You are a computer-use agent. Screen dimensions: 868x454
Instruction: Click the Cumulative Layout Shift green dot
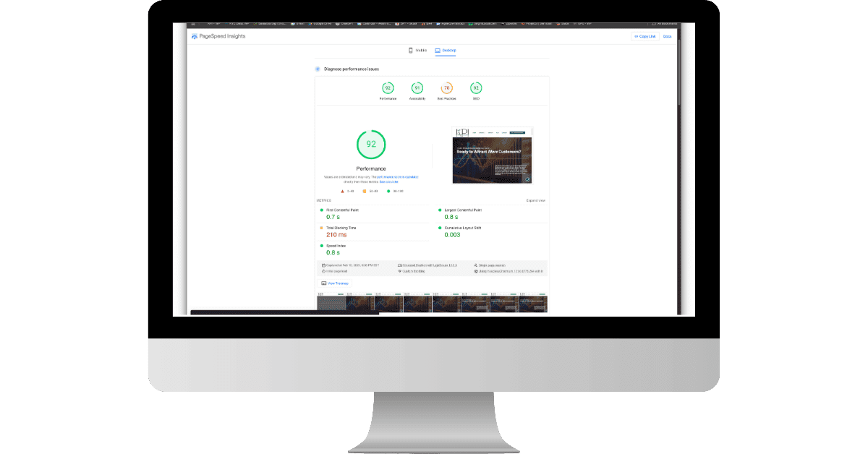(440, 227)
